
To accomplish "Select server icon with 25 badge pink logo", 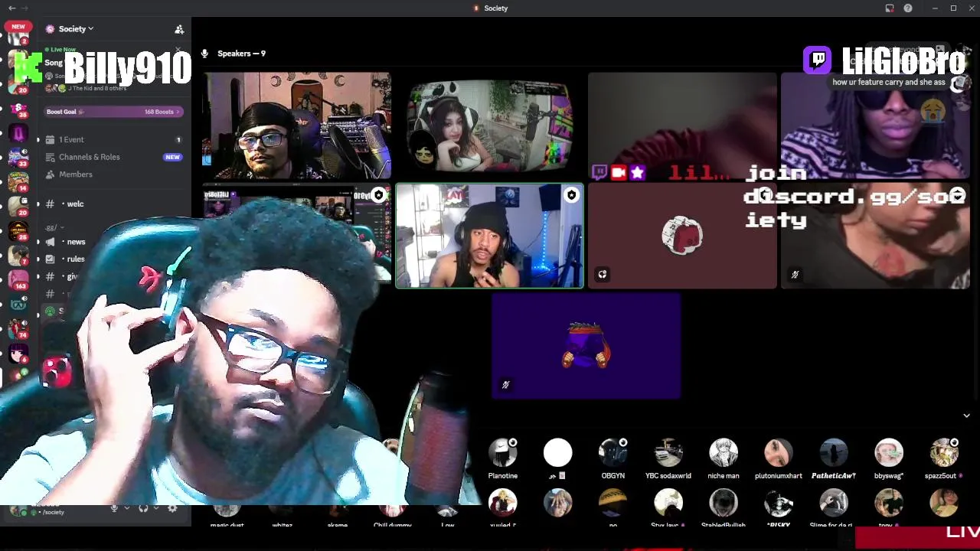I will tap(18, 111).
